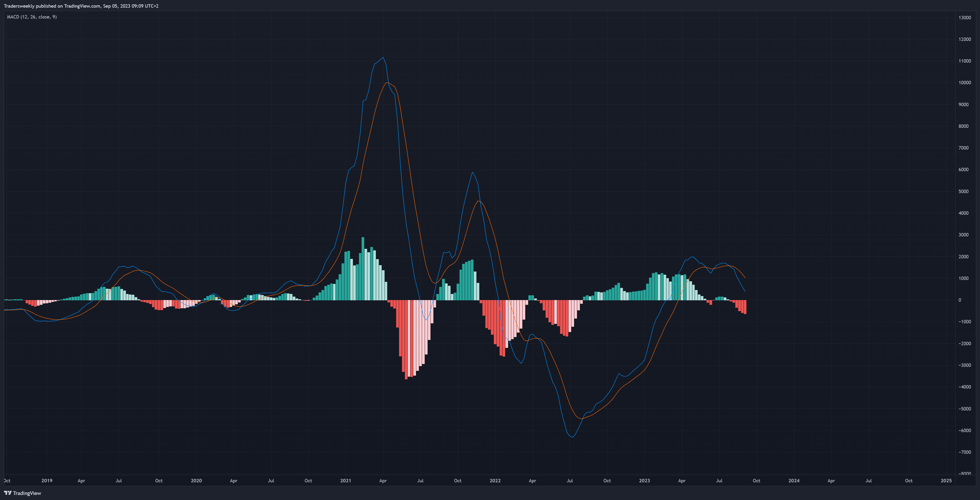Click the Tradersweekly published on TradingView.com header

(81, 6)
